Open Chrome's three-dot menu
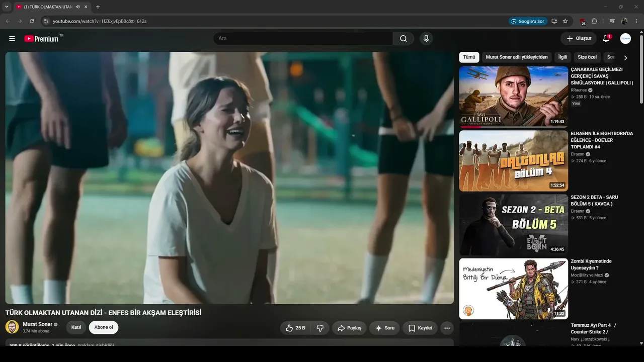The image size is (644, 362). (x=636, y=21)
